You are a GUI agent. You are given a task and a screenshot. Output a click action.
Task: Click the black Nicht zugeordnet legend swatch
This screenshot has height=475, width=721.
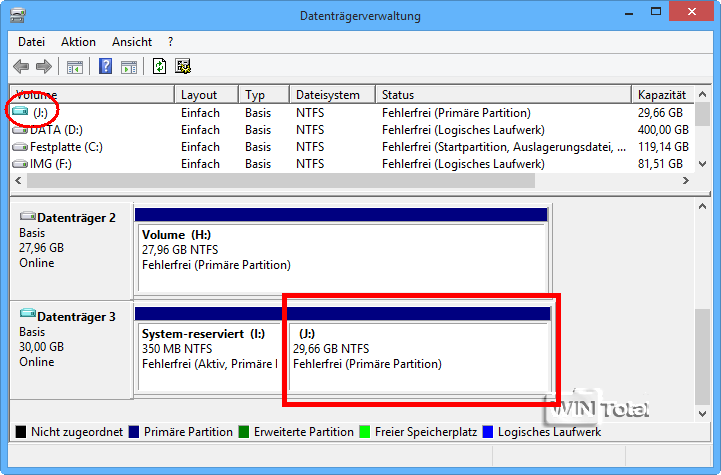[x=21, y=432]
